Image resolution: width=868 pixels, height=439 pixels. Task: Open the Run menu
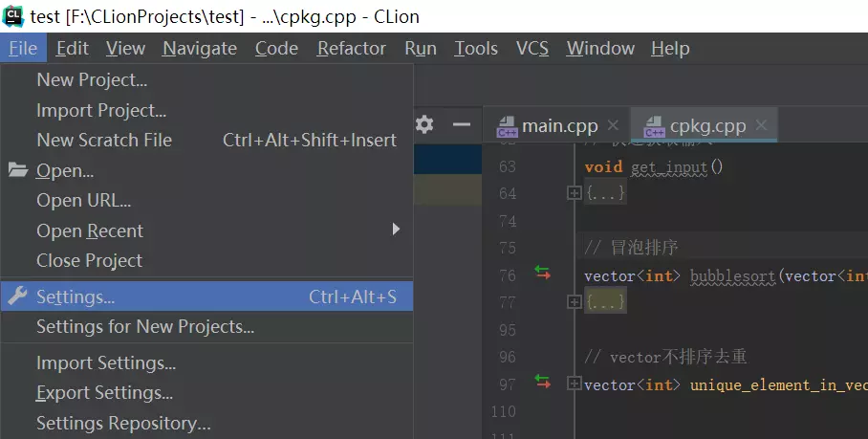[421, 49]
